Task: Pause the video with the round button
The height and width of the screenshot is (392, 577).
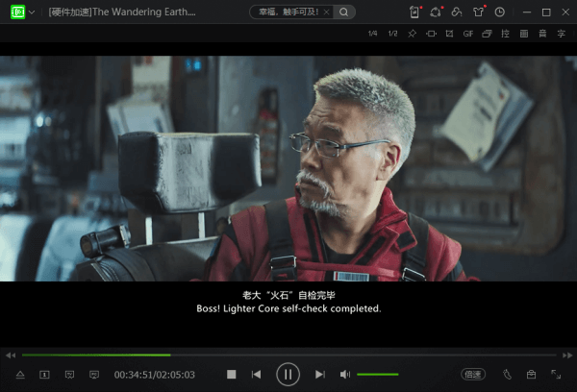Action: tap(288, 375)
